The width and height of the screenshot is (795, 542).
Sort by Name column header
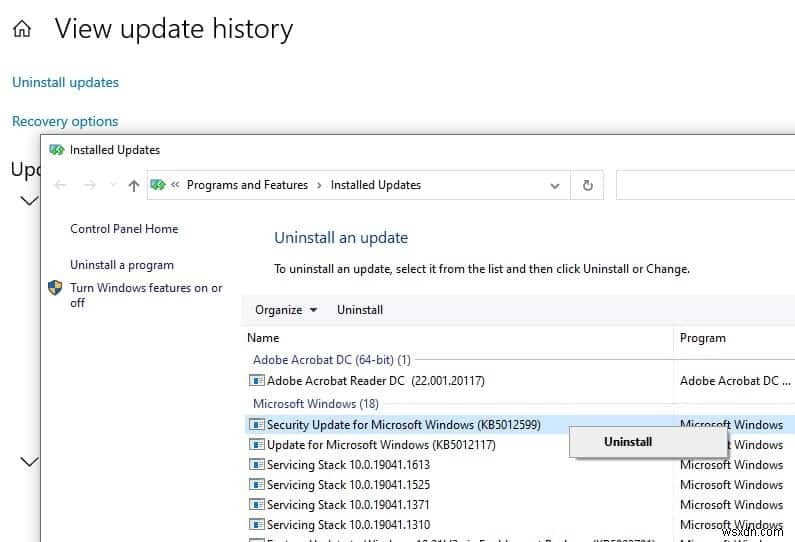[263, 338]
